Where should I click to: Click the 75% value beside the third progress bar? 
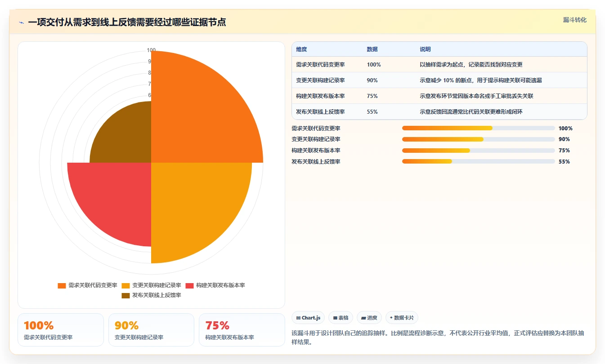564,151
